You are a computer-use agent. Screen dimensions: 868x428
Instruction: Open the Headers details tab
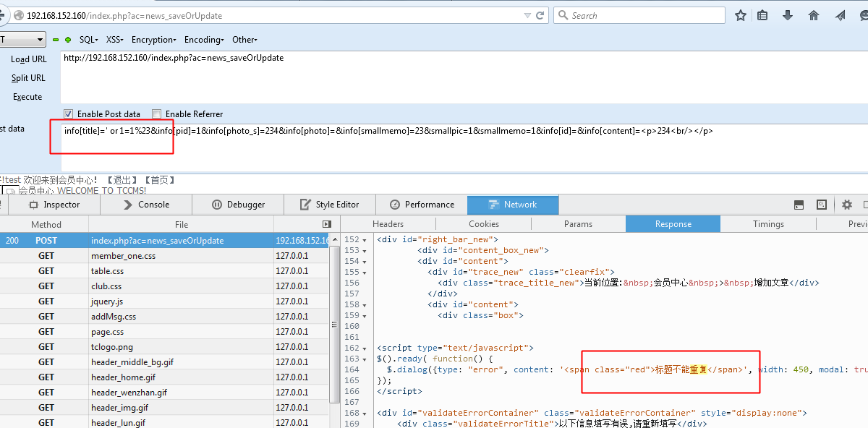(x=388, y=224)
